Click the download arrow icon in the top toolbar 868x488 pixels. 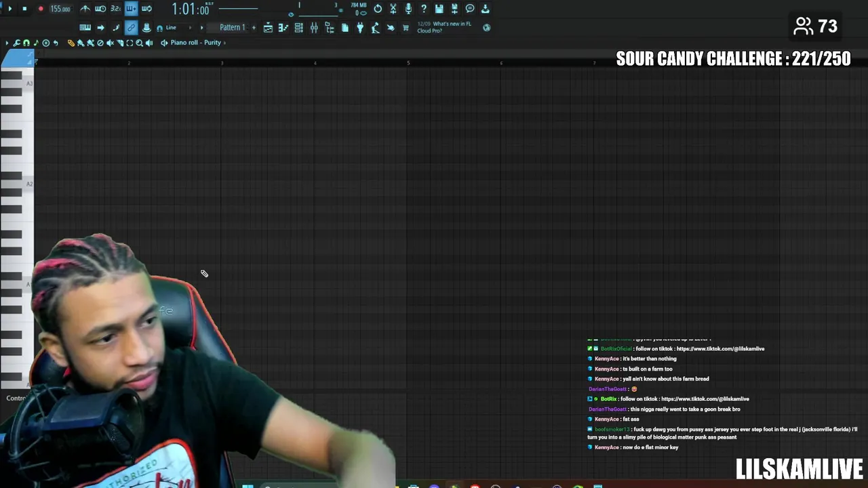pyautogui.click(x=486, y=9)
